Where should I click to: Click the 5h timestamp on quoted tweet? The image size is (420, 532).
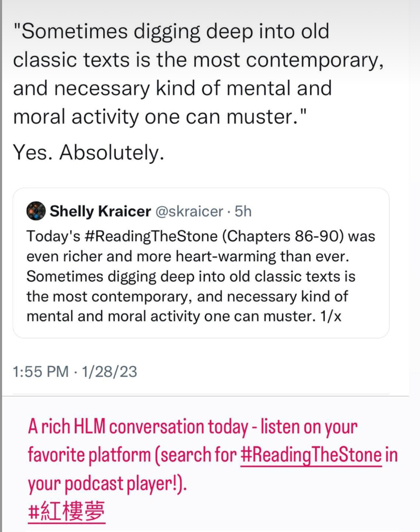[243, 211]
